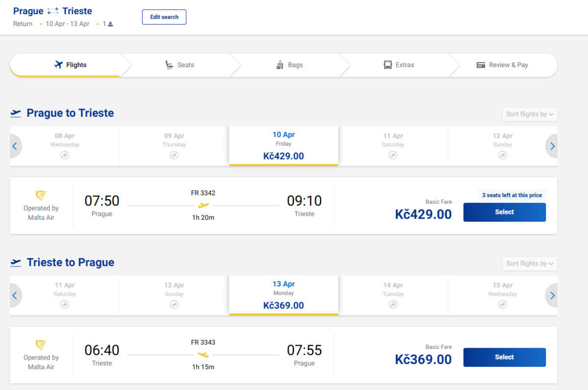Click the Malta Air logo on the return flight
The width and height of the screenshot is (588, 390).
(41, 345)
